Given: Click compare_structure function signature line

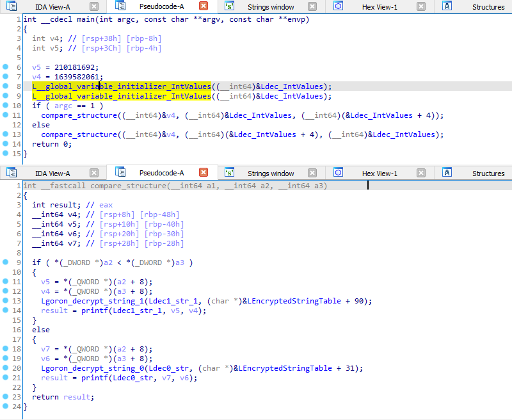Looking at the screenshot, I should [175, 186].
